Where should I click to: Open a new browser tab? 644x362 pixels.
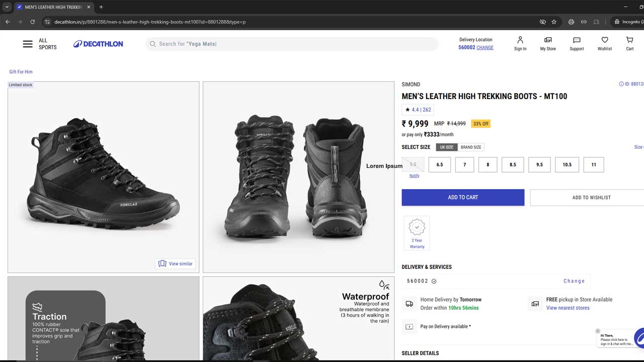pos(101,7)
